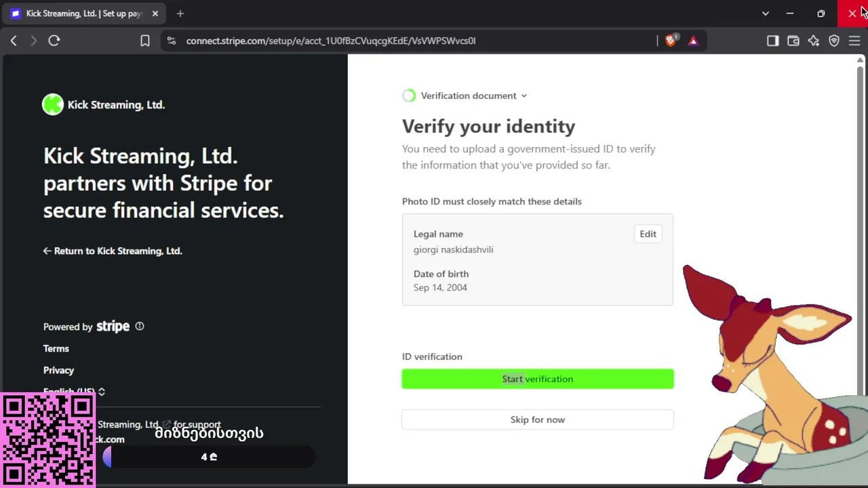The height and width of the screenshot is (488, 868).
Task: Open the Terms link
Action: pyautogui.click(x=56, y=348)
